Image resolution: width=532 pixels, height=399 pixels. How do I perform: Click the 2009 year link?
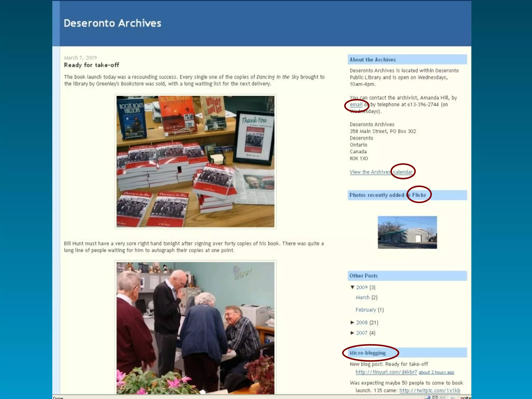click(x=362, y=287)
